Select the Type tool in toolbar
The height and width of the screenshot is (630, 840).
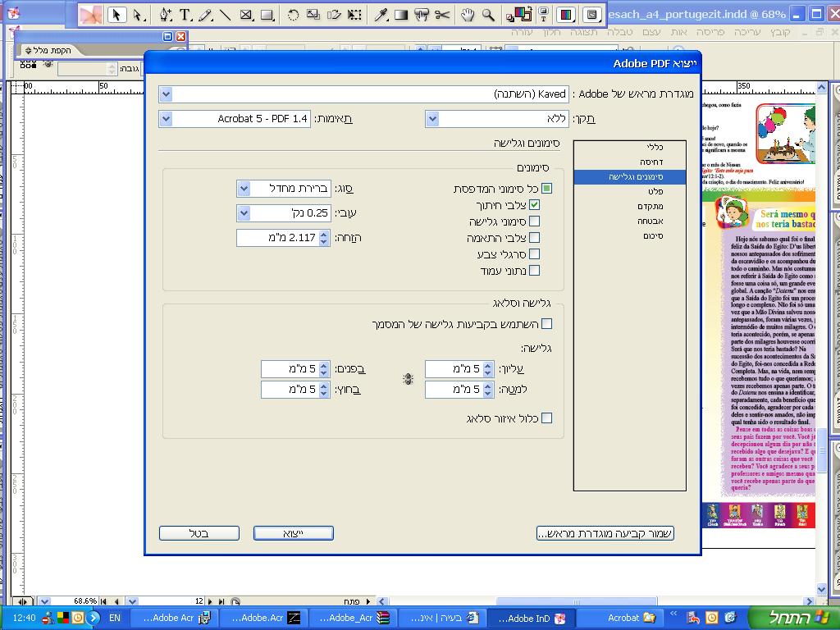[185, 15]
